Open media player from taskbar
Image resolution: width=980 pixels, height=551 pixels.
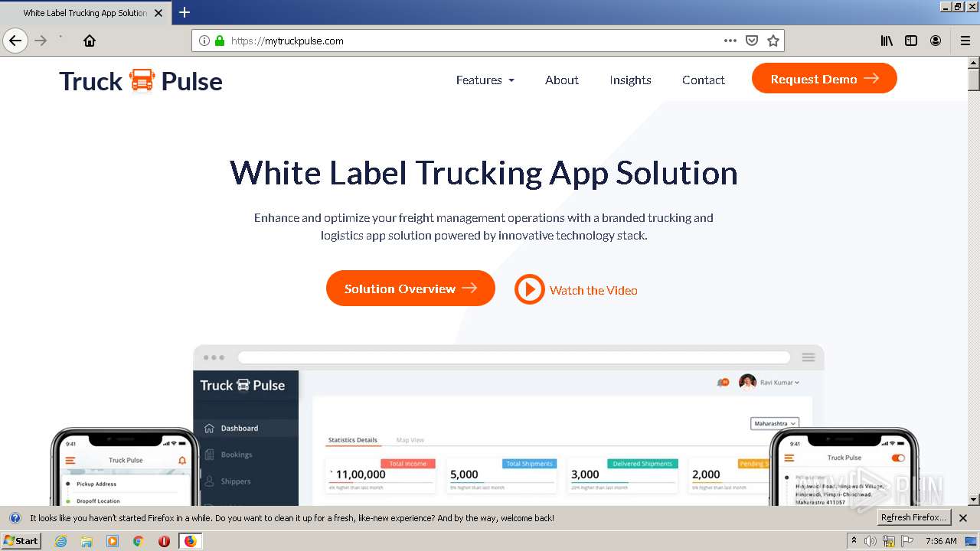[x=113, y=541]
